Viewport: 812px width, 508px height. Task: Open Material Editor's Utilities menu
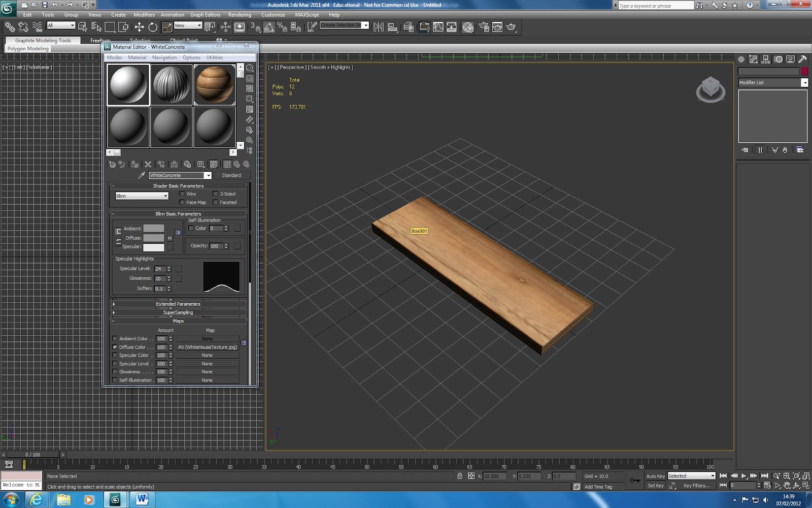[x=214, y=57]
